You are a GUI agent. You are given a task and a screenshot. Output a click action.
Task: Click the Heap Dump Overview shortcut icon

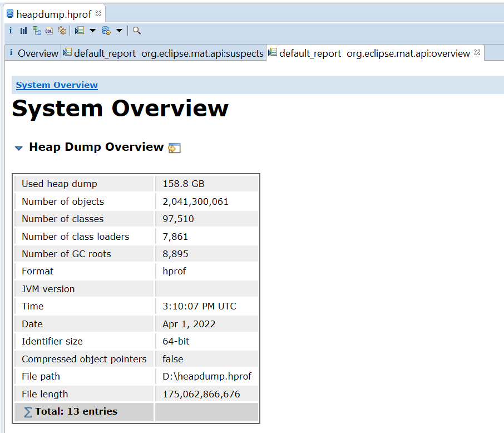174,147
